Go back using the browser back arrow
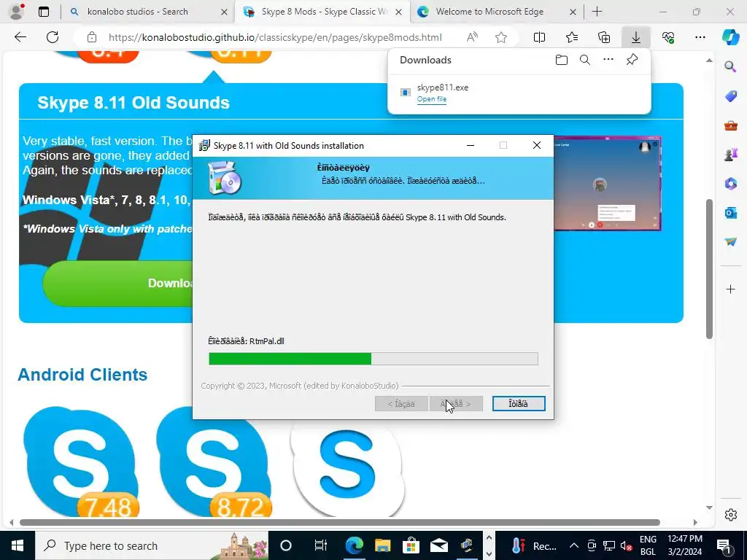The height and width of the screenshot is (560, 747). (x=20, y=37)
